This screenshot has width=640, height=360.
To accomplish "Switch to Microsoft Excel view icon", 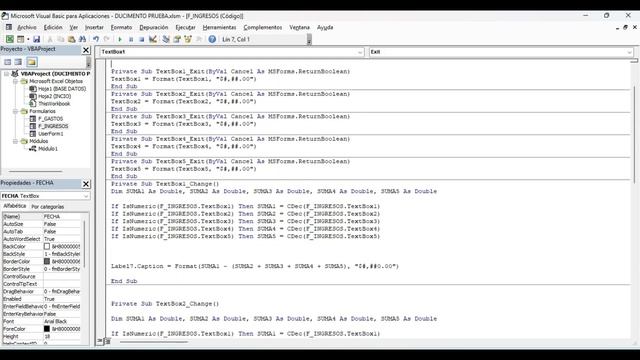I will point(10,39).
